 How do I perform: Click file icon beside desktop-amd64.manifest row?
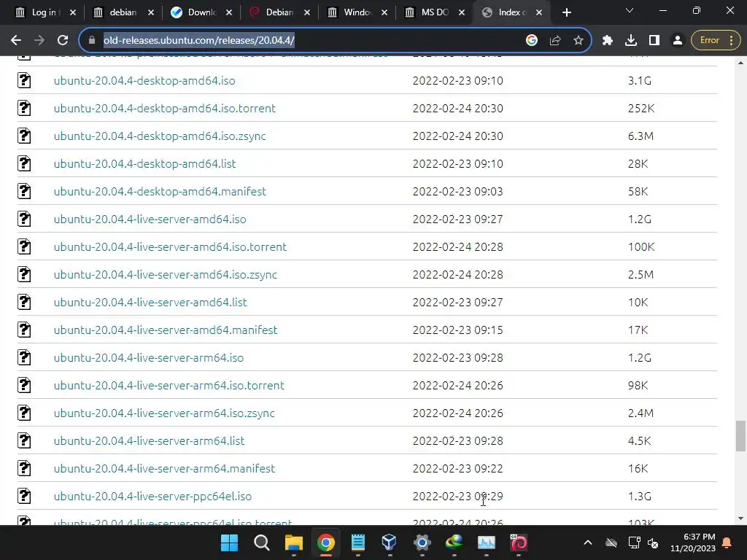24,191
